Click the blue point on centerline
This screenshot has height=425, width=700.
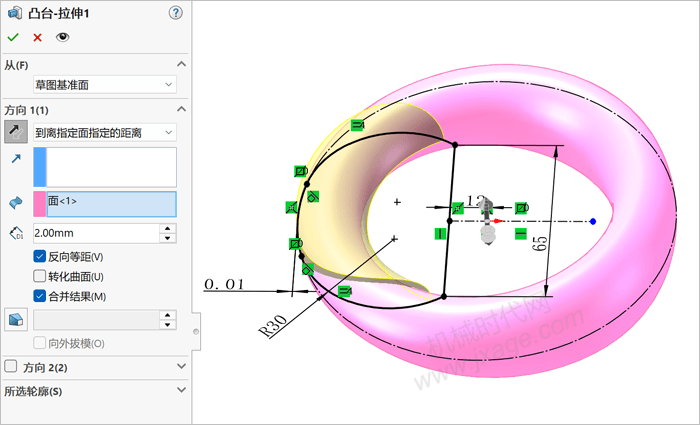(x=593, y=221)
